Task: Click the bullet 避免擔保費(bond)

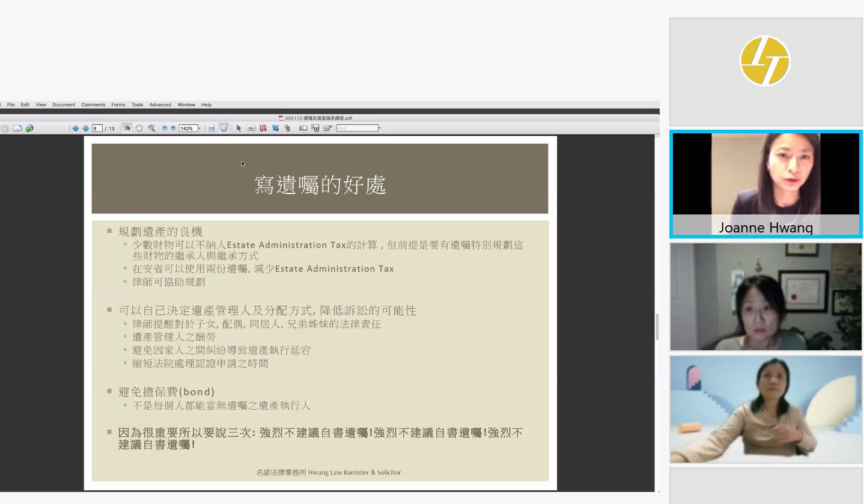Action: pos(166,392)
